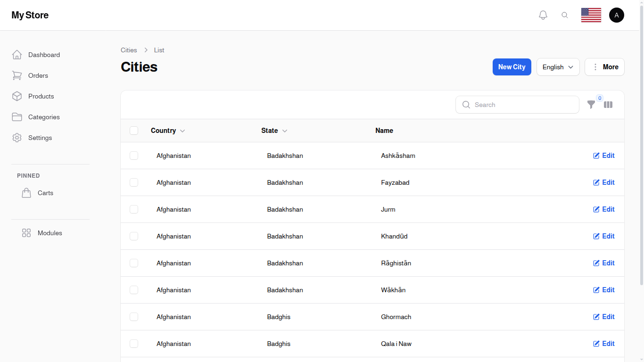
Task: Open the user avatar menu
Action: point(616,15)
